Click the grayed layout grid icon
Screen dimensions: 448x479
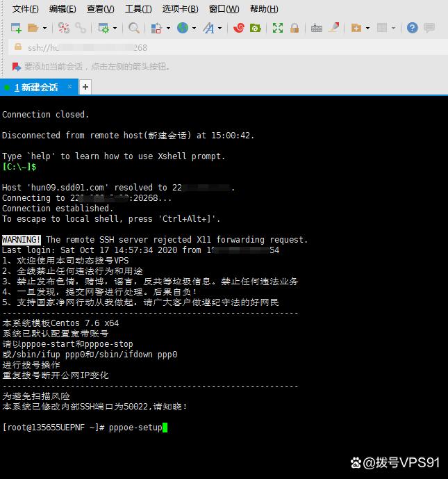[x=382, y=28]
